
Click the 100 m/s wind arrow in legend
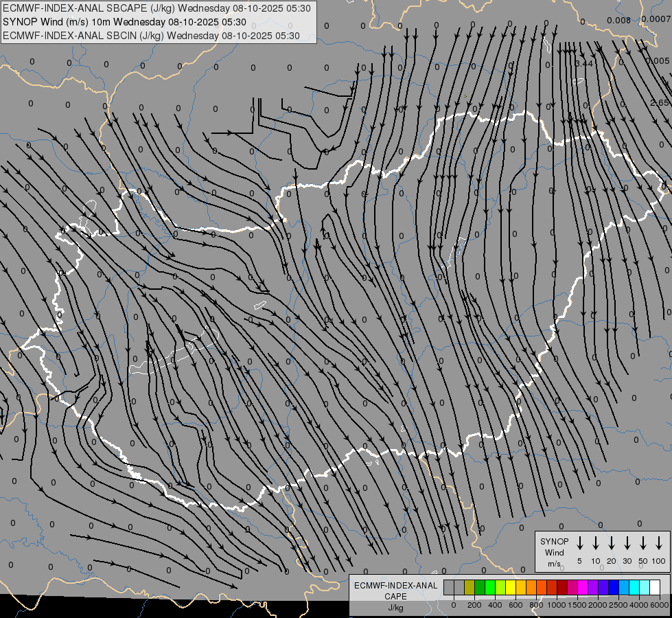pos(659,543)
